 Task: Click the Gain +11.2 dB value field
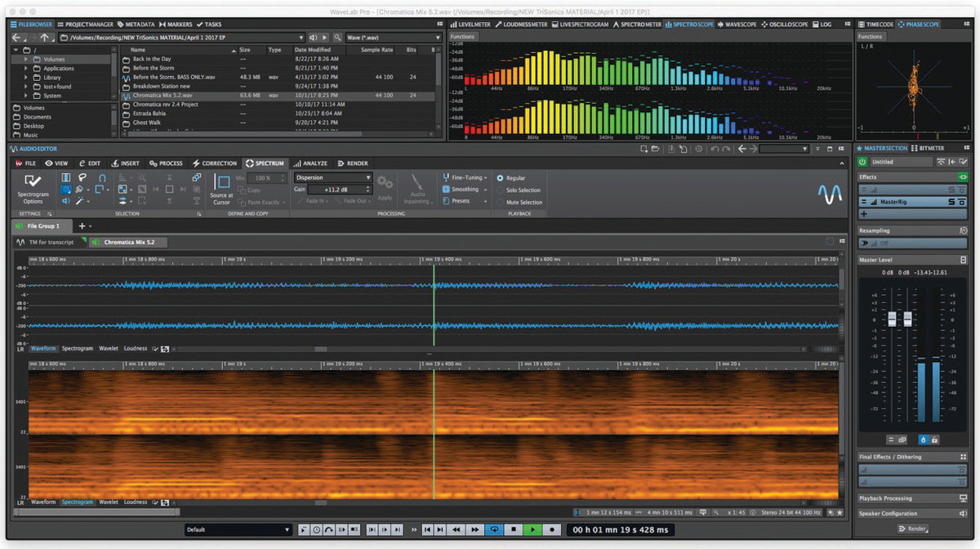tap(340, 190)
